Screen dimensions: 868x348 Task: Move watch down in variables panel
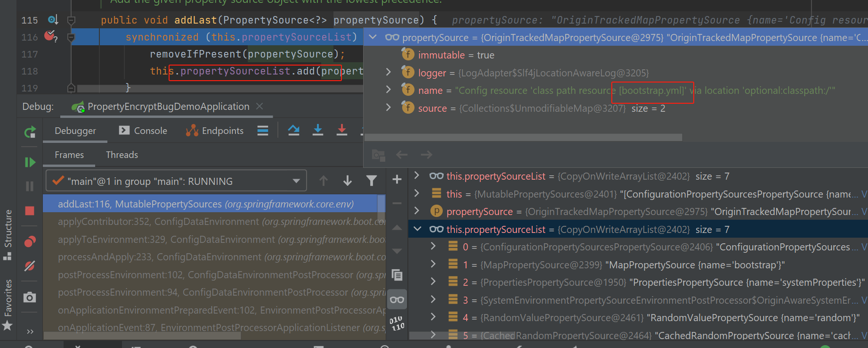[397, 251]
